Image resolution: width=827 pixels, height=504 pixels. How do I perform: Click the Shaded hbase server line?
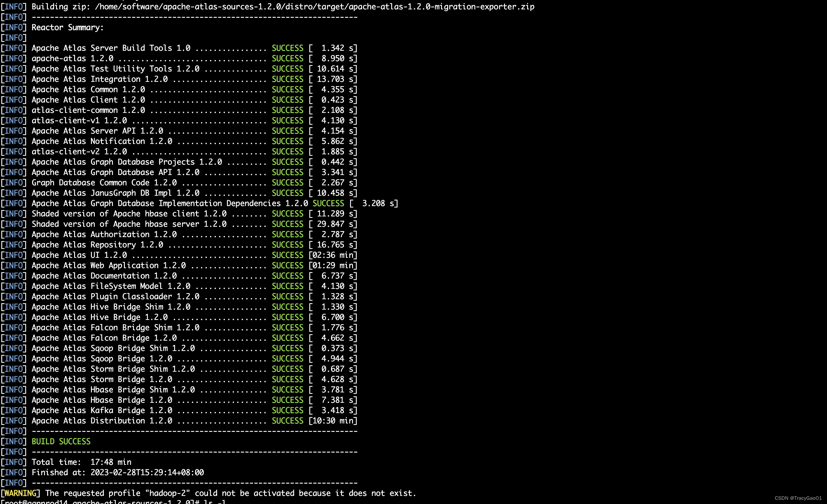coord(129,224)
